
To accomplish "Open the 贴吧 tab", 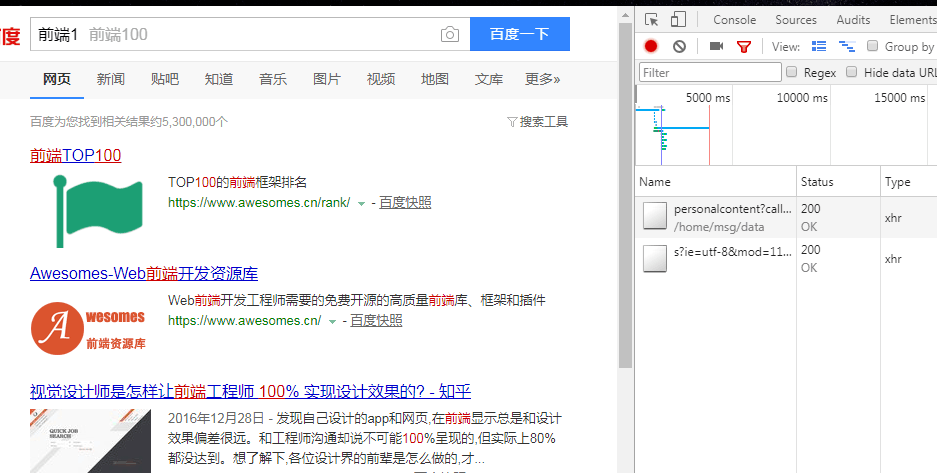I will [165, 79].
